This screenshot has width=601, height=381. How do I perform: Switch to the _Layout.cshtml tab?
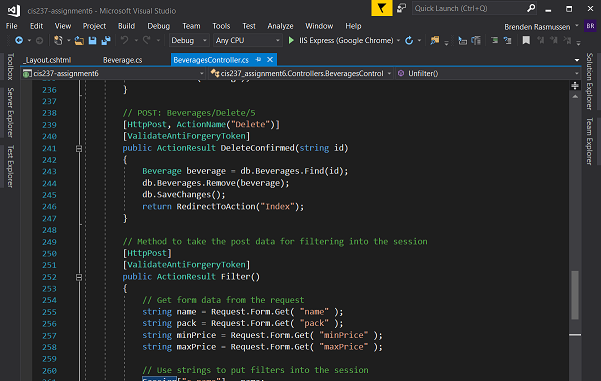[x=48, y=60]
